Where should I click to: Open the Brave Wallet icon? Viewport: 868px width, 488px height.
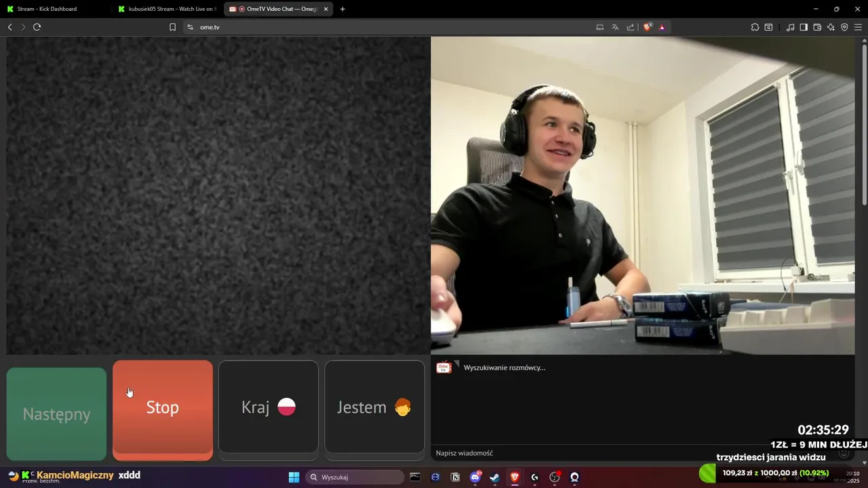(x=817, y=27)
